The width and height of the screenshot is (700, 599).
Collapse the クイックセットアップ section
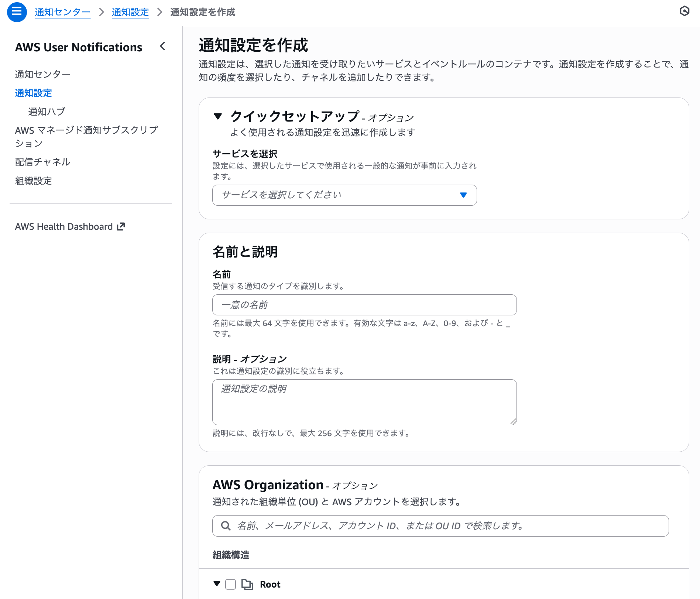click(218, 116)
